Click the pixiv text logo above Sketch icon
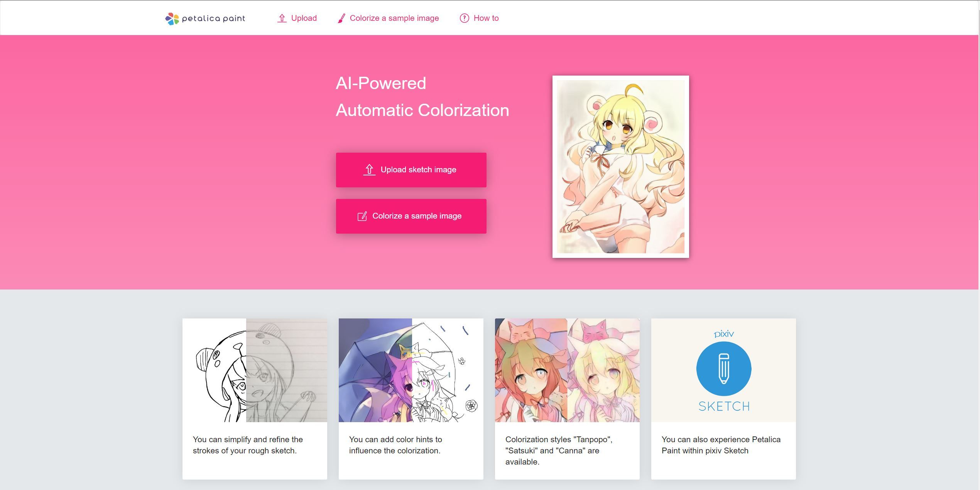Image resolution: width=980 pixels, height=490 pixels. pos(723,333)
